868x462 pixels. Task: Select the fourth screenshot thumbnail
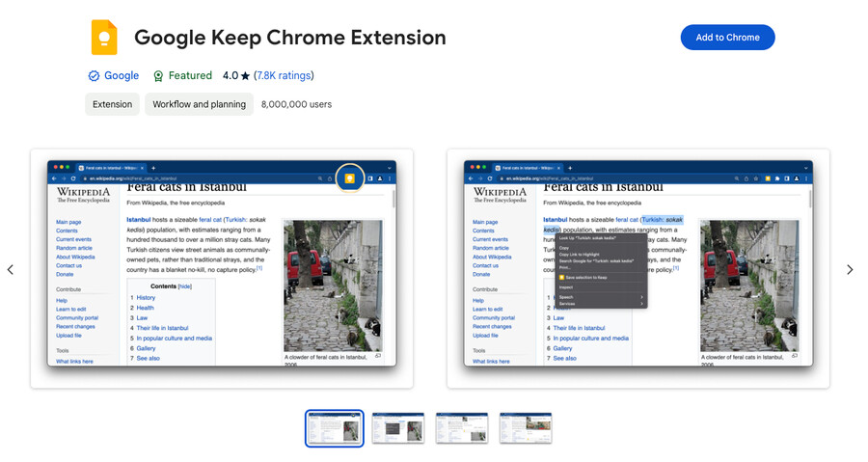point(526,428)
